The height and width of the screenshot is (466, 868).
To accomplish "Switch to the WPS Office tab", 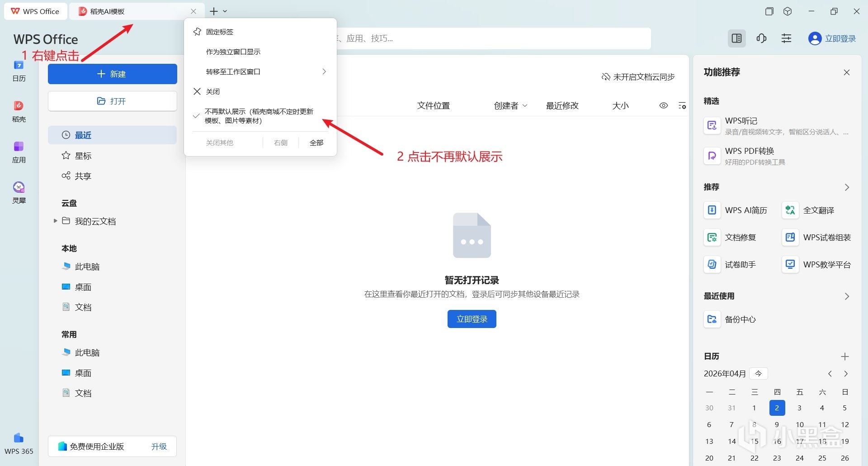I will click(35, 11).
